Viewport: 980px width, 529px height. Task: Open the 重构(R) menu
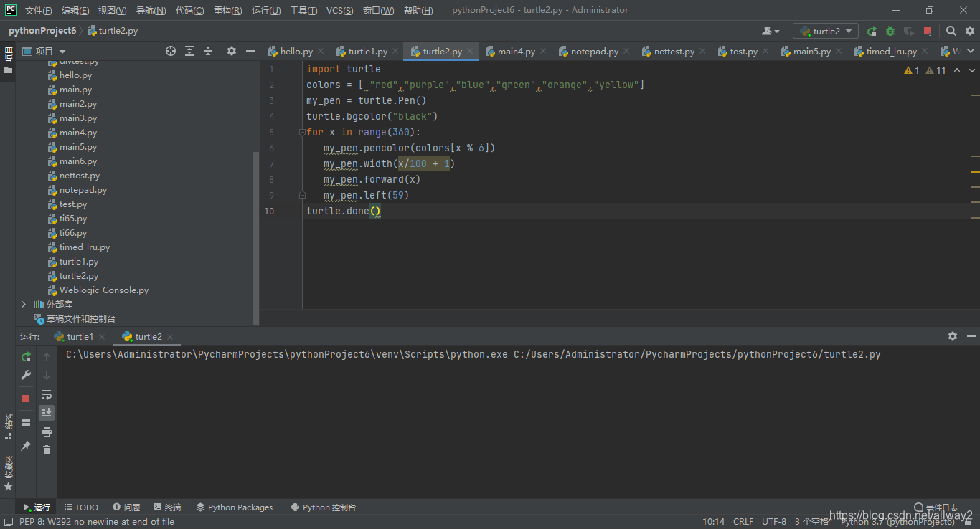227,10
